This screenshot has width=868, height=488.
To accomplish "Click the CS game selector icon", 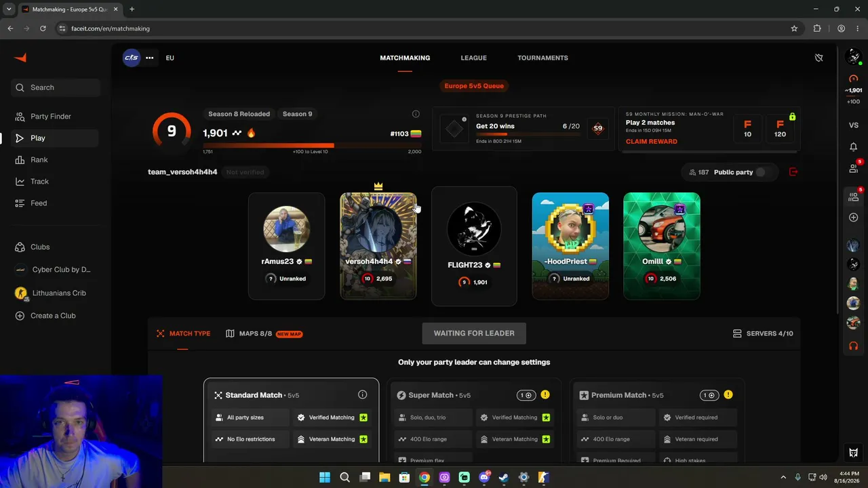I will pos(132,58).
